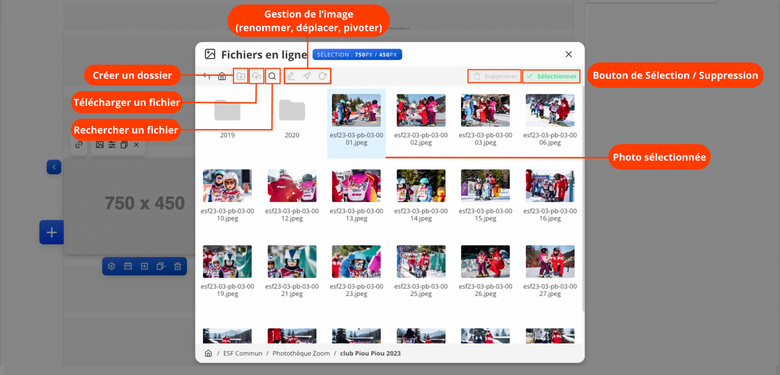Click the blue left-chevron button in the editor
This screenshot has width=780, height=375.
54,167
